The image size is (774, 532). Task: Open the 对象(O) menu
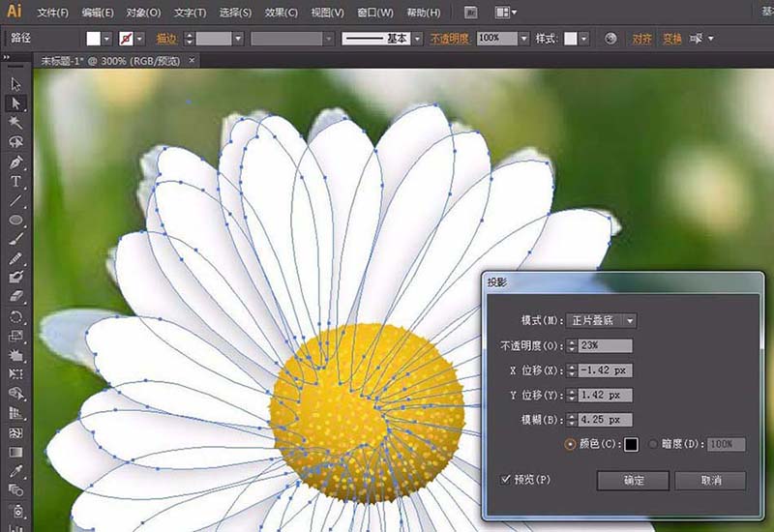[x=143, y=13]
